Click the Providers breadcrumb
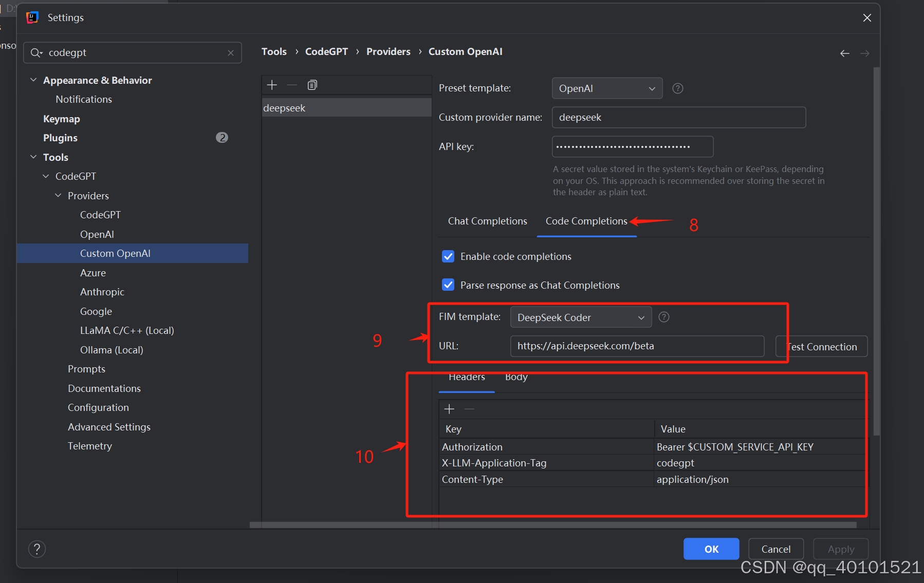The height and width of the screenshot is (583, 924). [x=388, y=51]
